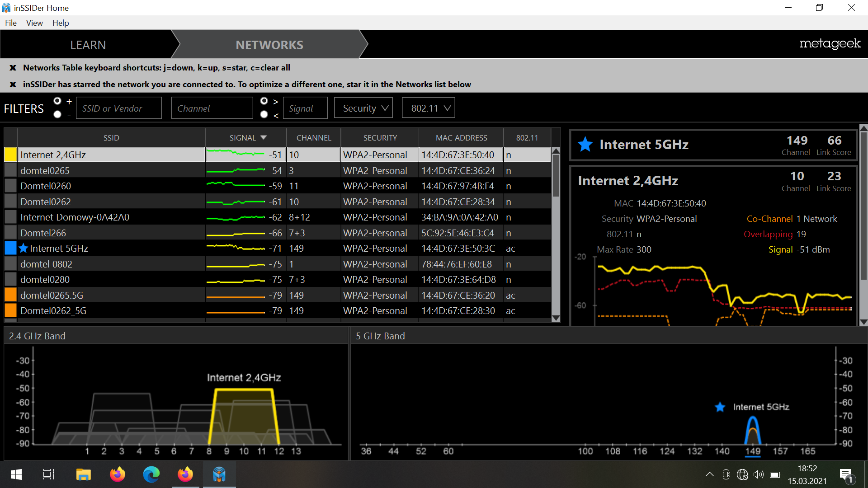Image resolution: width=868 pixels, height=488 pixels.
Task: Toggle the gray swatch for Domtel0260
Action: [x=10, y=186]
